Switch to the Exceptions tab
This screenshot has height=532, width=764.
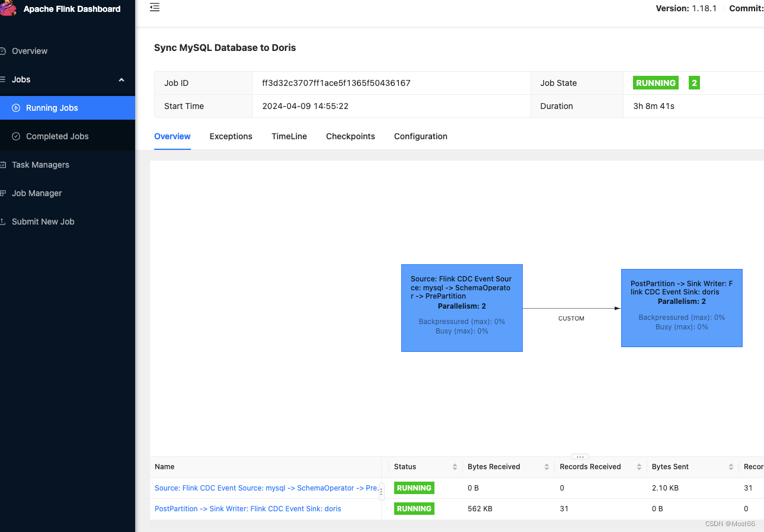point(231,136)
